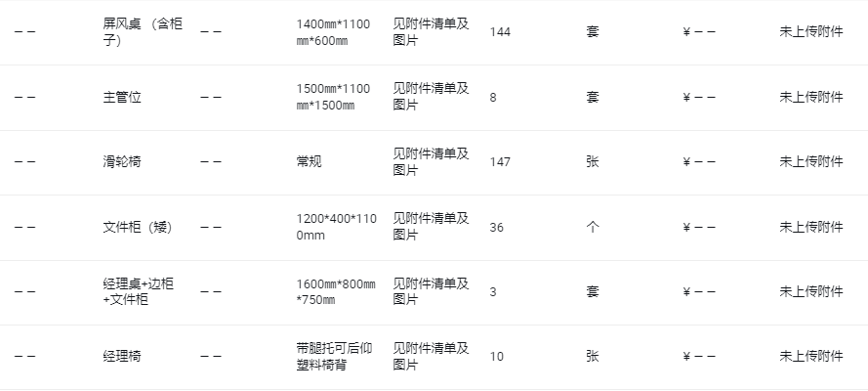Select the 主管位 row name
Viewport: 868px width, 391px height.
[x=122, y=97]
